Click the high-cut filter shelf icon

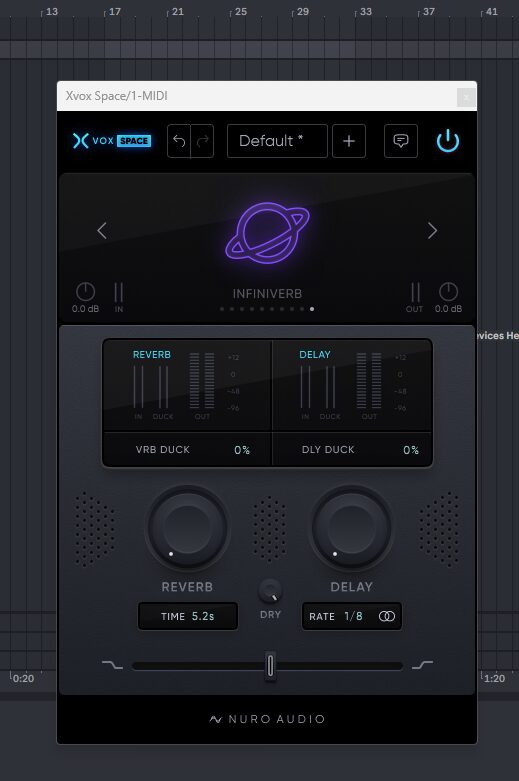tap(422, 665)
